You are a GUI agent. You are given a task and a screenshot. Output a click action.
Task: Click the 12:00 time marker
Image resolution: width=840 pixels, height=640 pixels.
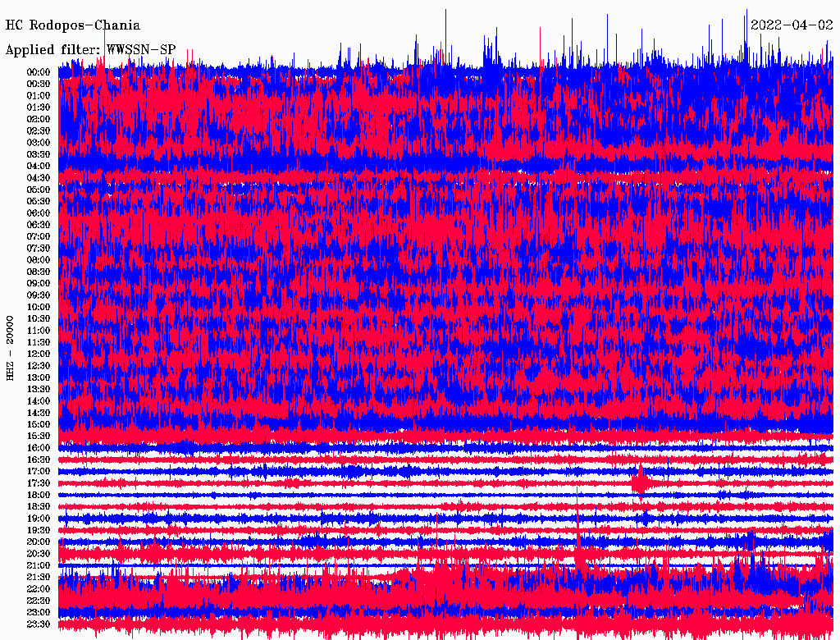[39, 354]
